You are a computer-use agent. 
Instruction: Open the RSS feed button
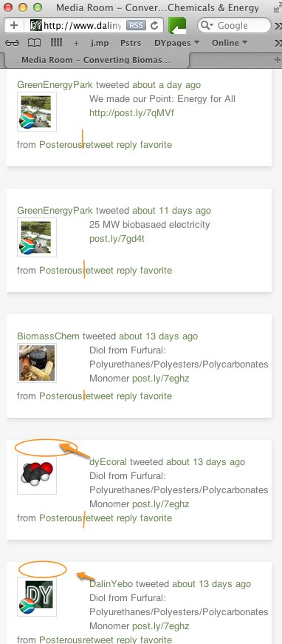(136, 25)
